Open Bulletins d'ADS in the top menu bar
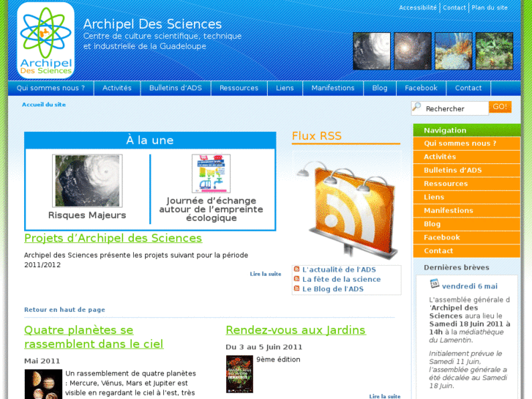This screenshot has height=399, width=532. (x=176, y=88)
